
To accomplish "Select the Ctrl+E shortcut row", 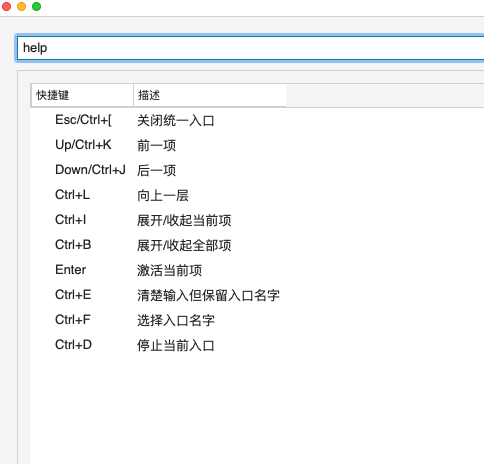I will tap(257, 295).
